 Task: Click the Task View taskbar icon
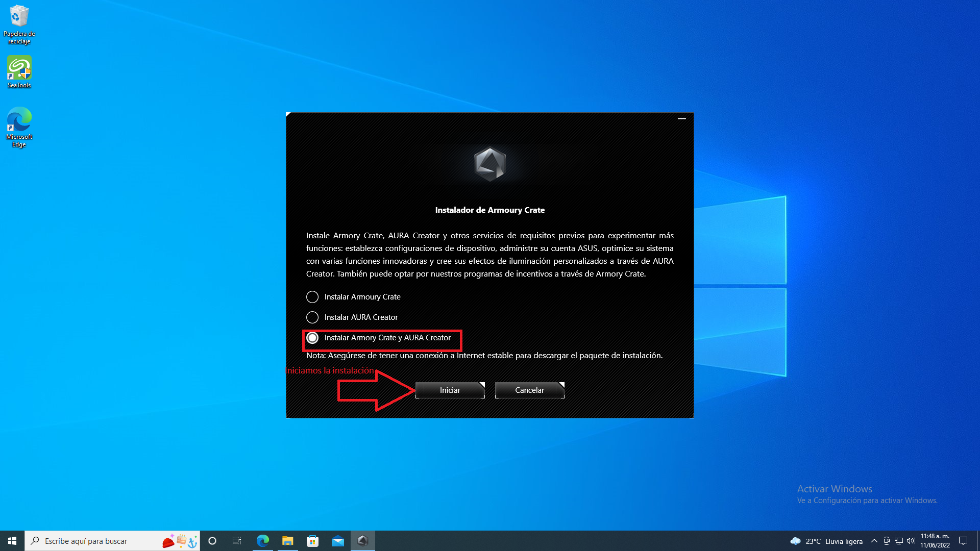coord(237,541)
